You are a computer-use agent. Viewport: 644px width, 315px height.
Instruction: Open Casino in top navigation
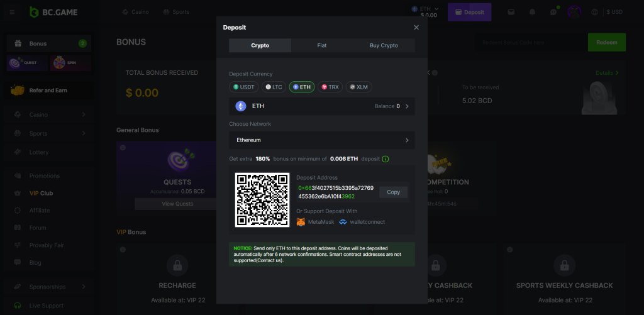point(136,12)
